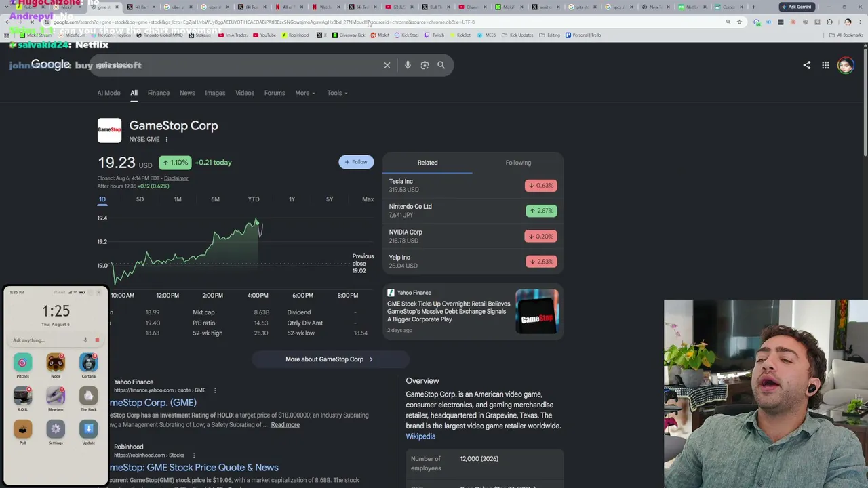The image size is (868, 488).
Task: Open Settings gear on phone widget
Action: [56, 429]
